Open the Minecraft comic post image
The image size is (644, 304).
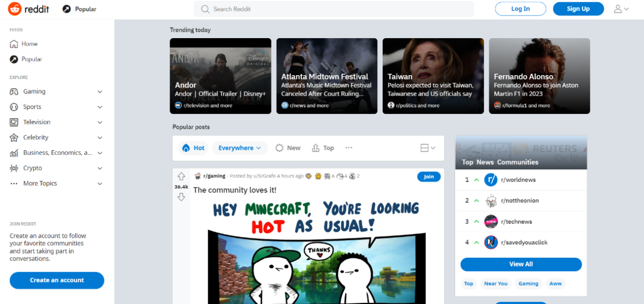pos(317,251)
